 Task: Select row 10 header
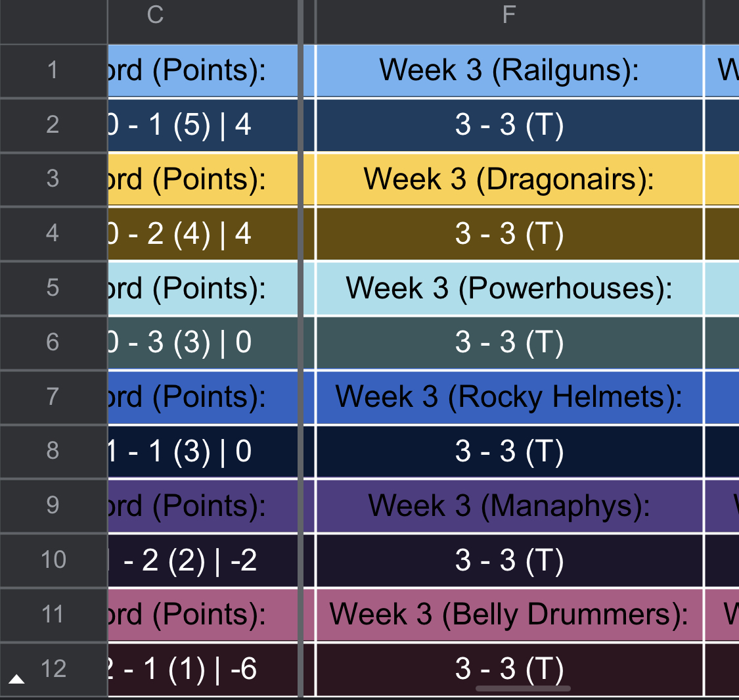53,560
